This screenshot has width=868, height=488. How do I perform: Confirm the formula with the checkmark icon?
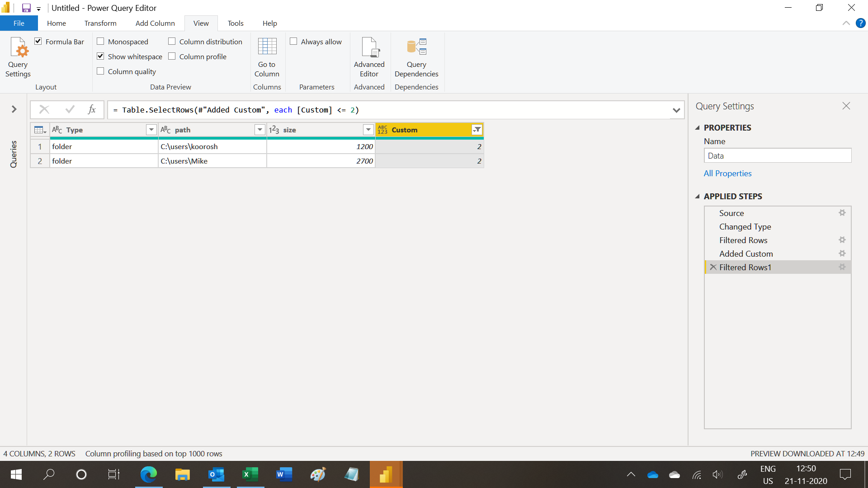pos(70,109)
